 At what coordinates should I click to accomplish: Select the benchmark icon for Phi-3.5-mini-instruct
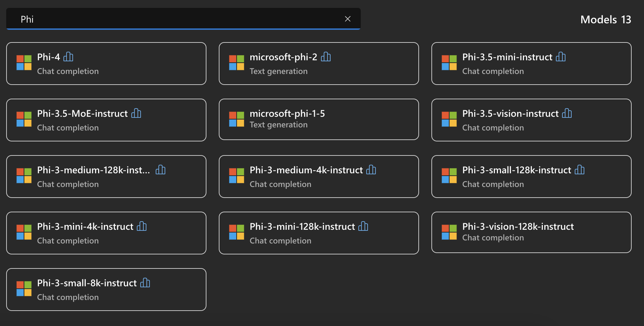tap(561, 57)
